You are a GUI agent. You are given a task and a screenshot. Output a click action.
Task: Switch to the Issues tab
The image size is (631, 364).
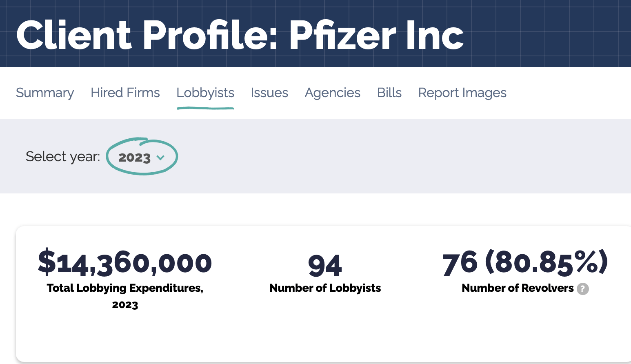point(269,93)
